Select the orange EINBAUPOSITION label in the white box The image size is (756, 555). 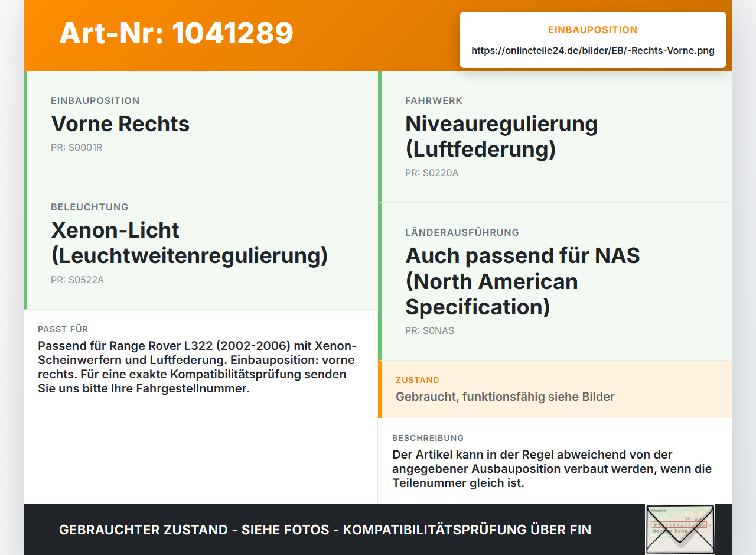[x=593, y=30]
